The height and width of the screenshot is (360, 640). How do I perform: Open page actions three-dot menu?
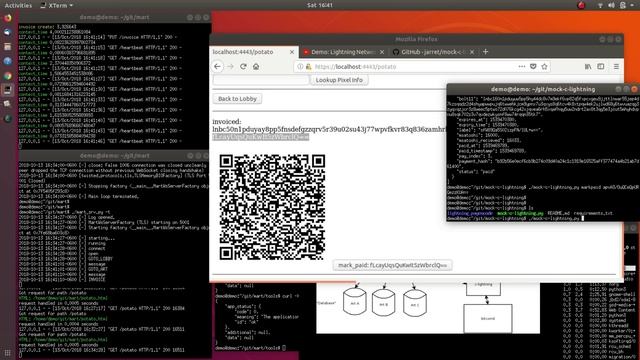tap(522, 67)
